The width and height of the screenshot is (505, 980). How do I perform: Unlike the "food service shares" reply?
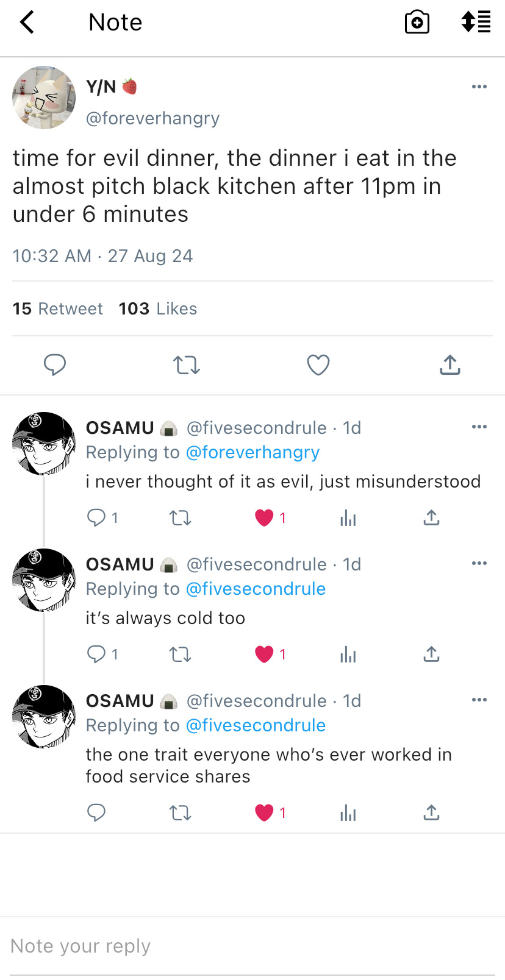(264, 813)
